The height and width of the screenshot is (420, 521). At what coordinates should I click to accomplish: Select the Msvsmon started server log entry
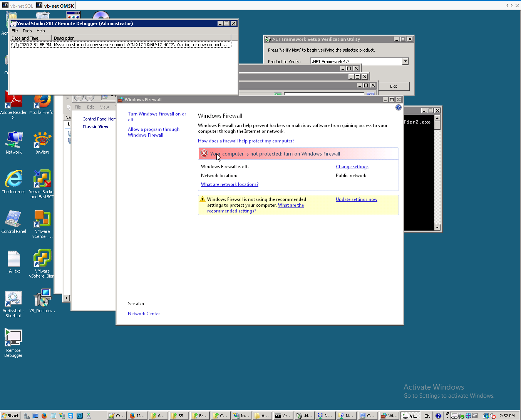click(x=121, y=45)
